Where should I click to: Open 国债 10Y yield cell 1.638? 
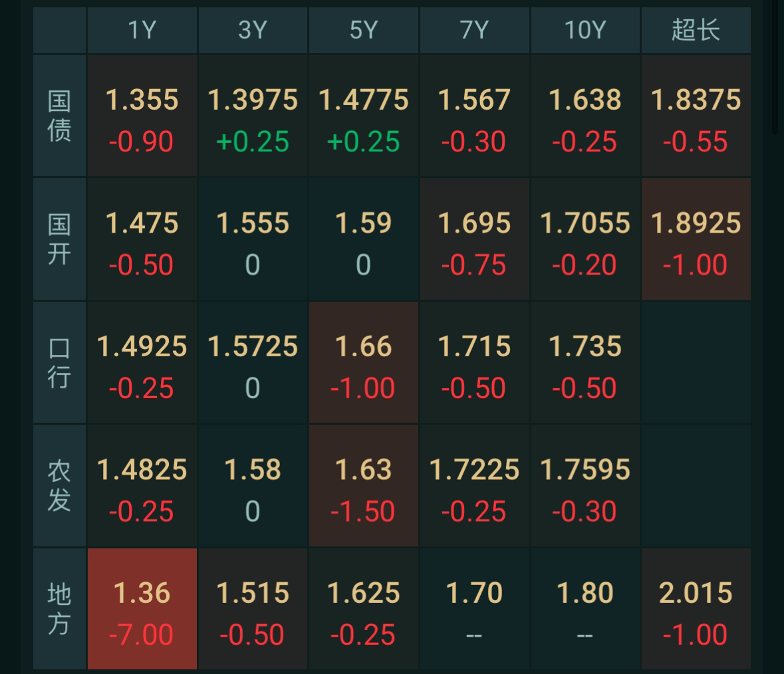(x=585, y=116)
